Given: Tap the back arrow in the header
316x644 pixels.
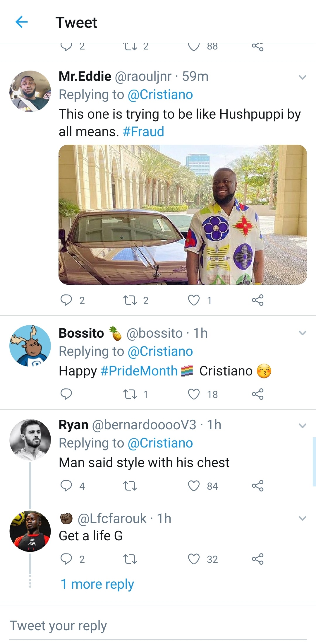Looking at the screenshot, I should tap(21, 22).
